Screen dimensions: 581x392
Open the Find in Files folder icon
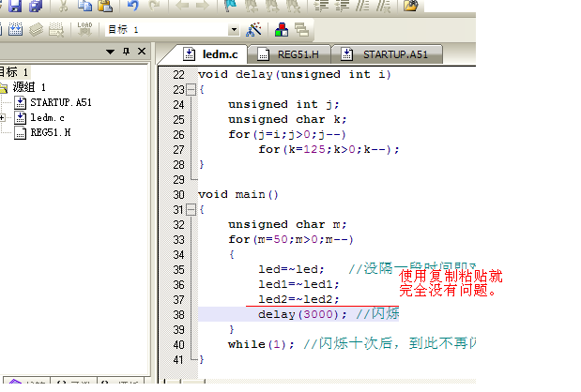pos(410,6)
